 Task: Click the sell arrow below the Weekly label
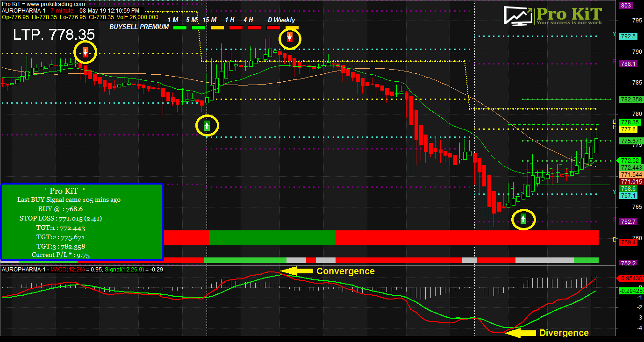click(290, 38)
